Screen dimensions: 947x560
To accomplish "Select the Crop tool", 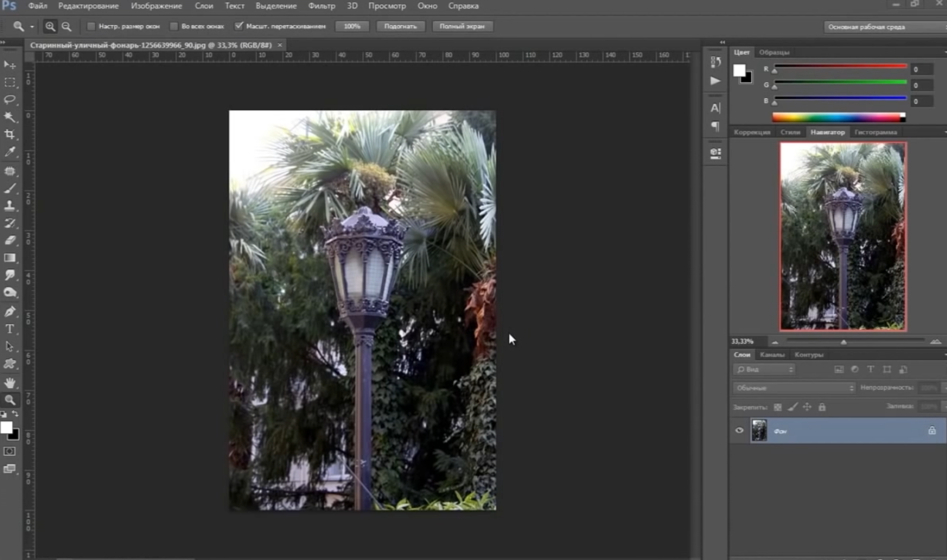I will click(10, 135).
